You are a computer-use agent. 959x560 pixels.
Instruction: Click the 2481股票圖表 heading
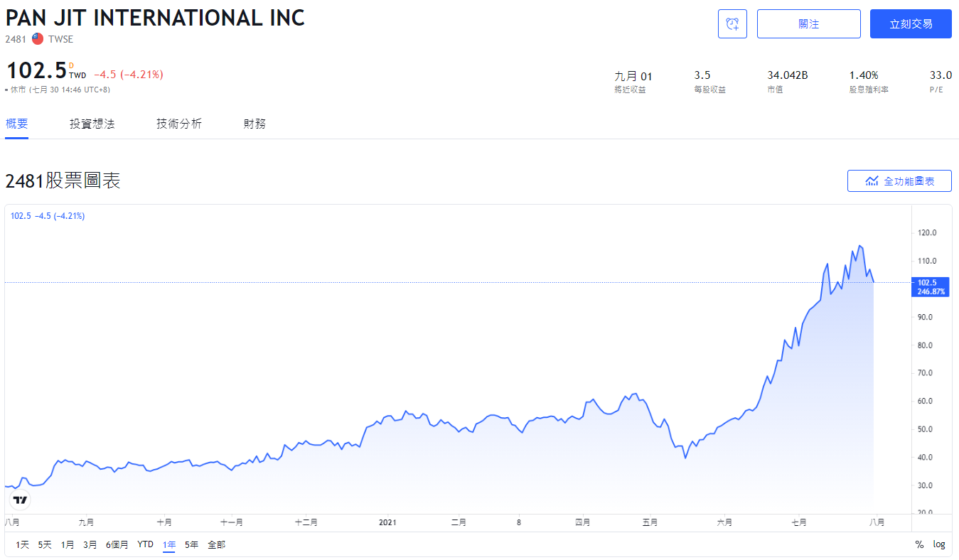(x=63, y=181)
